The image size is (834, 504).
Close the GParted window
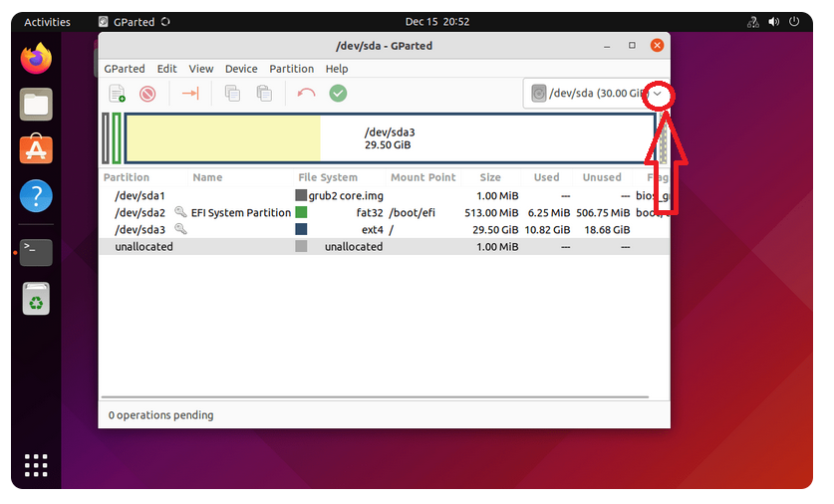point(657,45)
